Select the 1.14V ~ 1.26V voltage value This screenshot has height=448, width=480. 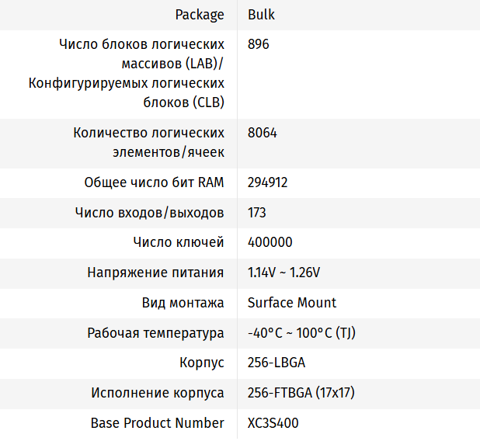pos(283,273)
